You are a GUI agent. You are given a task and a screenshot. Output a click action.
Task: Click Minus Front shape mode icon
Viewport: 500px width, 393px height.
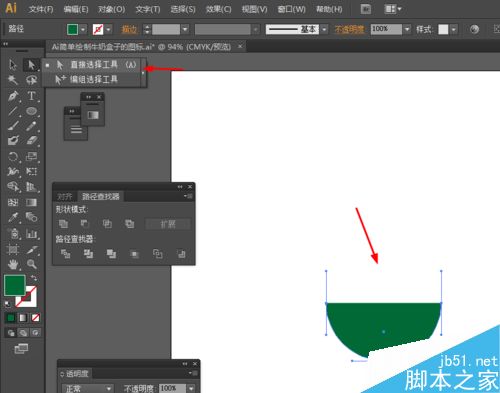click(85, 224)
